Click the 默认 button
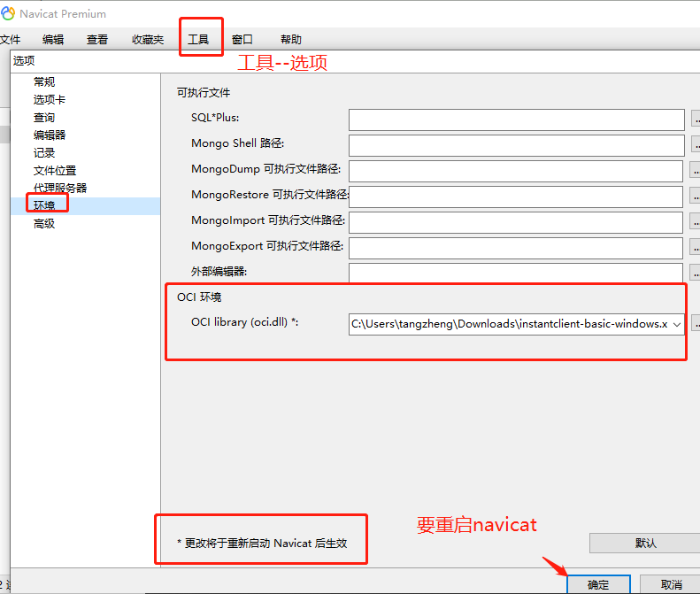Screen dimensions: 700x594 pyautogui.click(x=645, y=543)
